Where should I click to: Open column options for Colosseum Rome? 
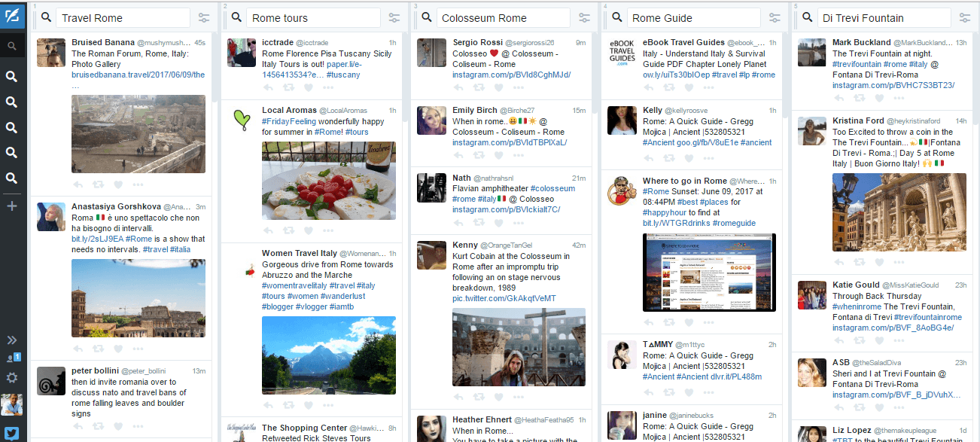(x=584, y=18)
